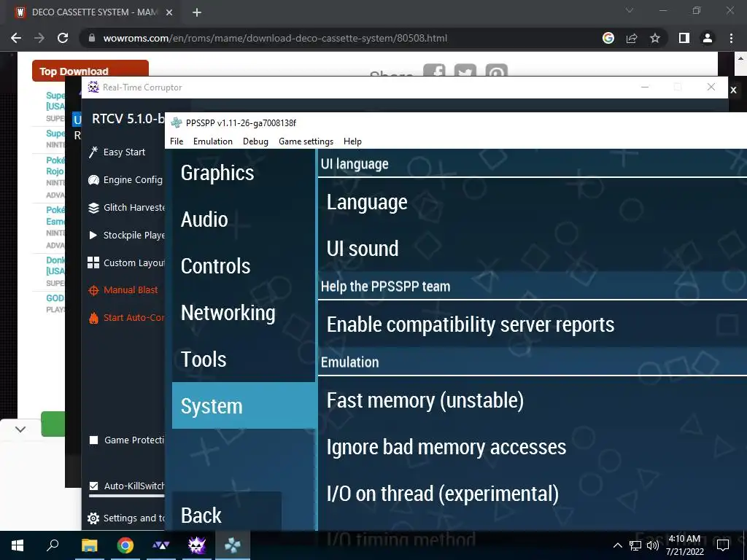Close the DECO CASSETTE SYSTEM tab
This screenshot has width=747, height=560.
[x=169, y=12]
